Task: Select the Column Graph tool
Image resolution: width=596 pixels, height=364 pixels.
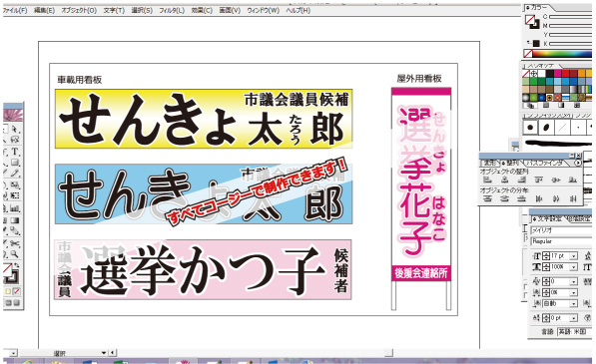Action: pos(15,208)
